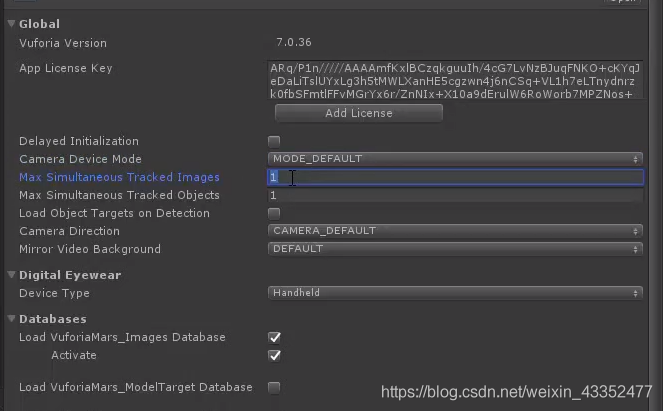Click the Max Simultaneous Tracked Objects label

pos(119,195)
